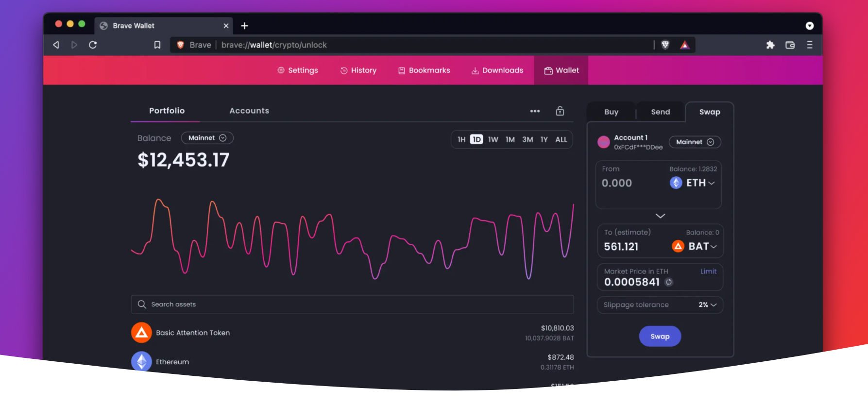Click the Account 1 avatar circle

tap(604, 142)
